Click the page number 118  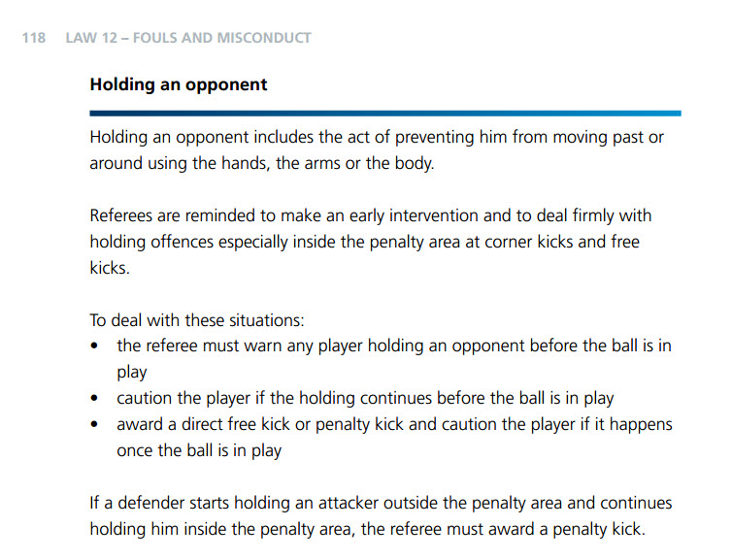34,38
